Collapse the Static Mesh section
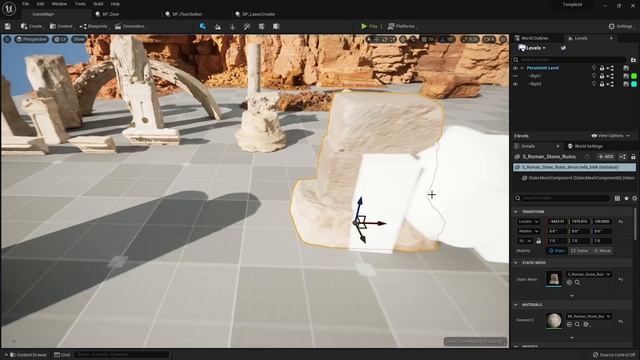The height and width of the screenshot is (360, 640). (x=516, y=263)
